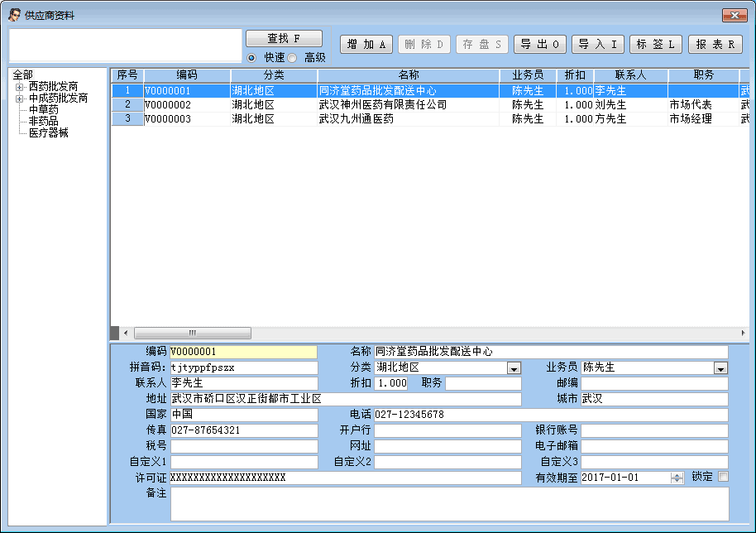This screenshot has width=756, height=533.
Task: Select the 快速 quick search radio button
Action: 252,58
